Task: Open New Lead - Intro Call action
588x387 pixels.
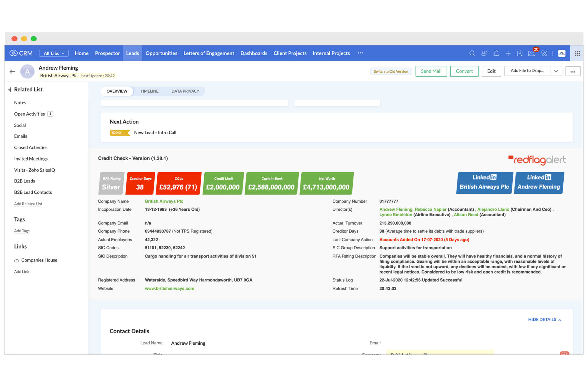Action: pos(155,133)
